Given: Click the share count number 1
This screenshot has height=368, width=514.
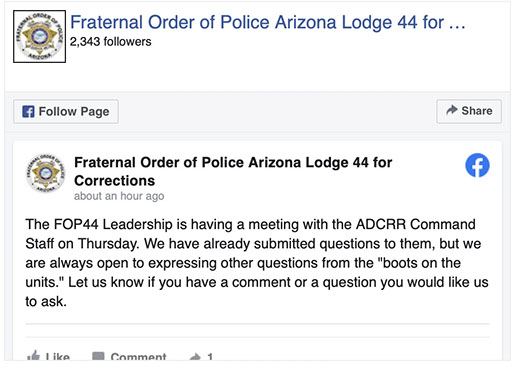Looking at the screenshot, I should [x=210, y=357].
